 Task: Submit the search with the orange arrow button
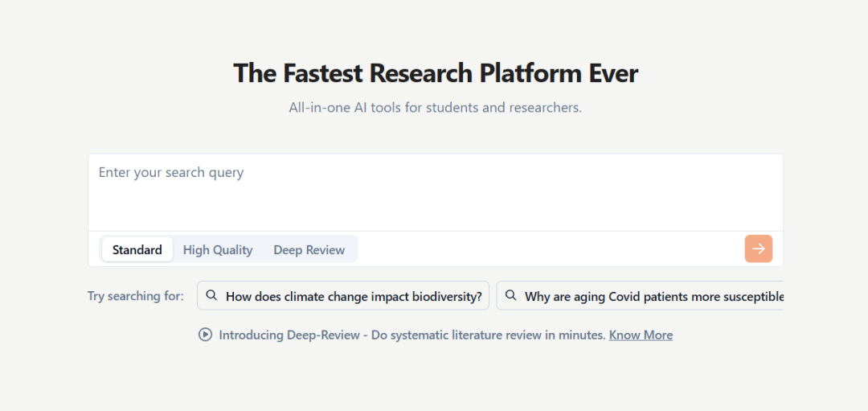coord(759,249)
